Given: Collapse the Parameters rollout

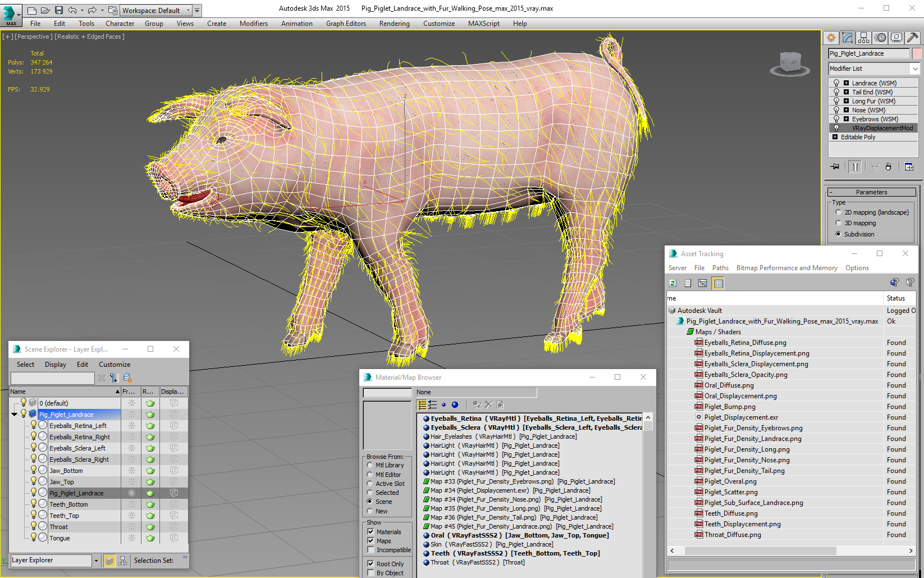Looking at the screenshot, I should coord(872,192).
